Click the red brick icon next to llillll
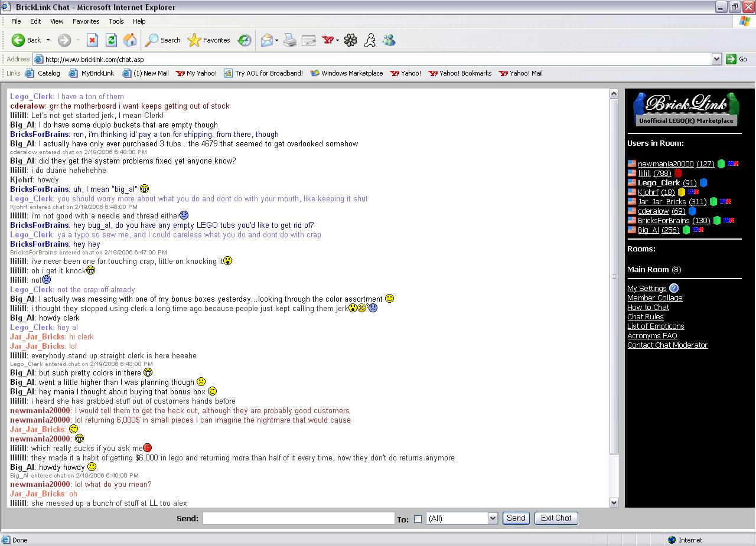Screen dimensions: 756x546 tap(677, 173)
